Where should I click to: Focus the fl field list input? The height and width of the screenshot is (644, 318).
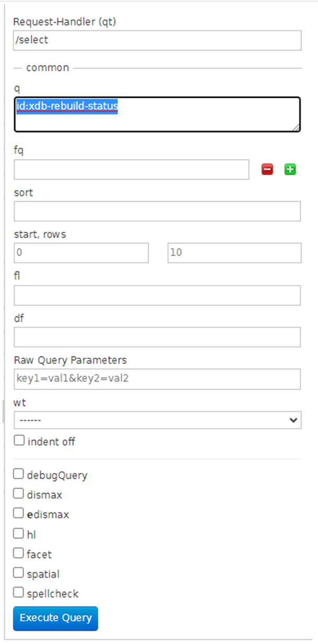[x=157, y=295]
